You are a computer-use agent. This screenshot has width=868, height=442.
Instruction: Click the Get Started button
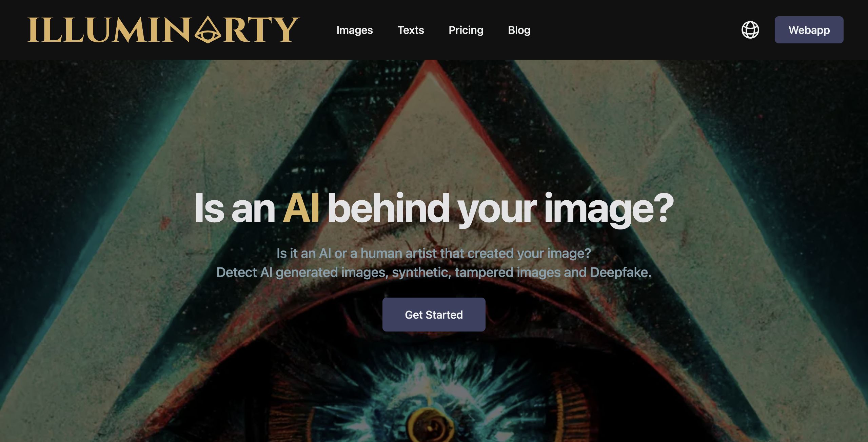click(434, 315)
